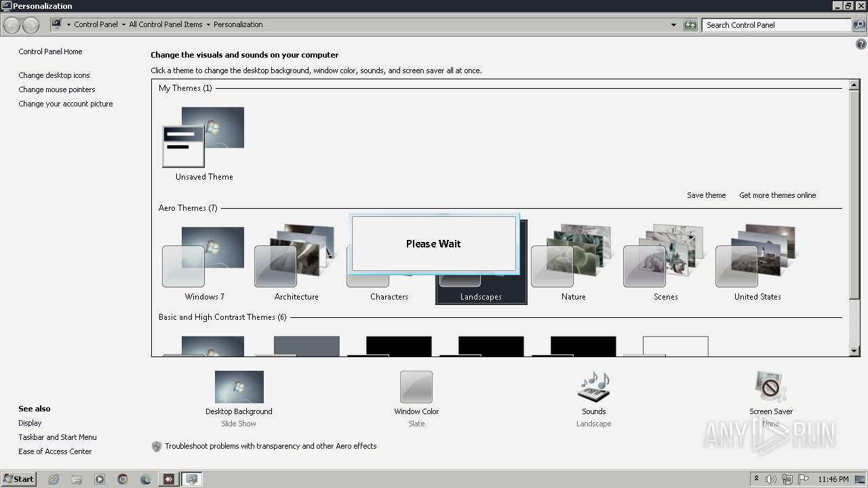Open the network tray icon
The image size is (868, 488).
coord(787,479)
